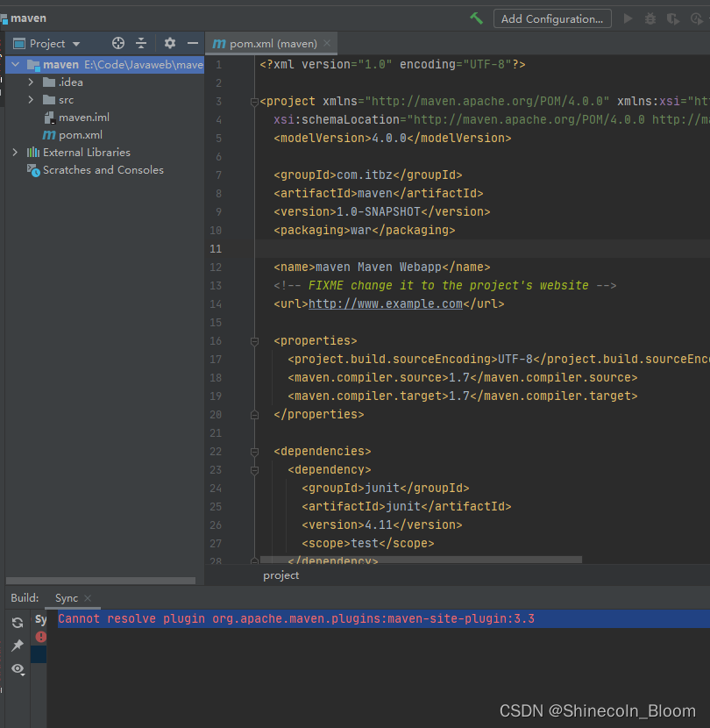Viewport: 710px width, 728px height.
Task: Switch to the Sync build tab
Action: click(x=67, y=598)
